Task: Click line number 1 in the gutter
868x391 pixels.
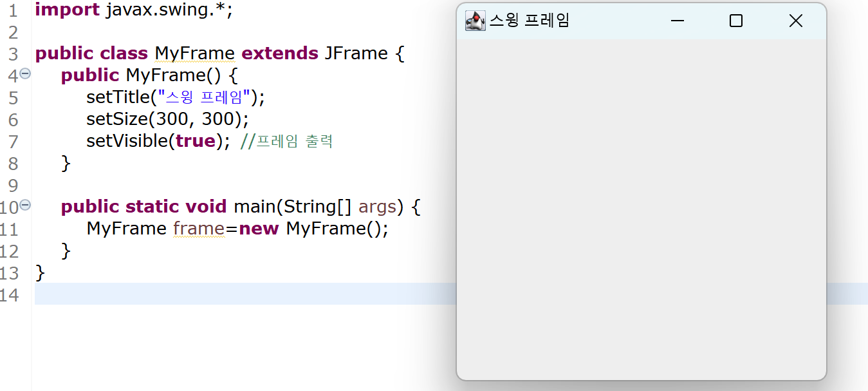Action: (14, 10)
